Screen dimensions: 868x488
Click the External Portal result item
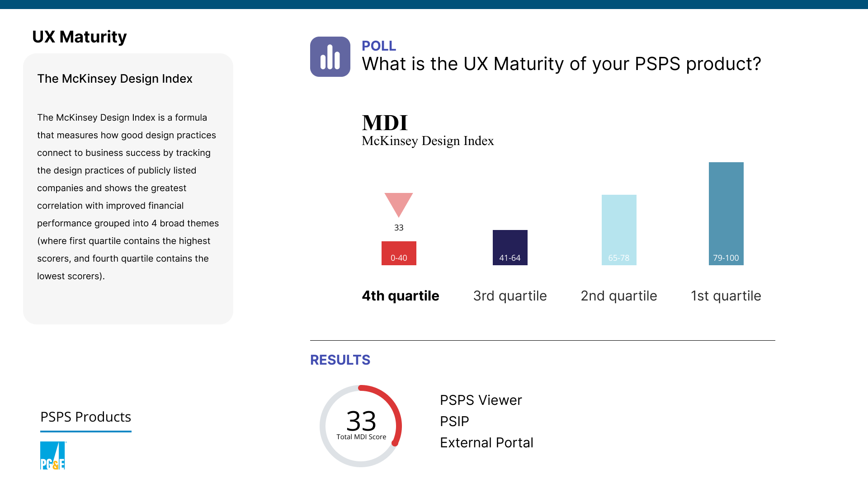pos(487,443)
